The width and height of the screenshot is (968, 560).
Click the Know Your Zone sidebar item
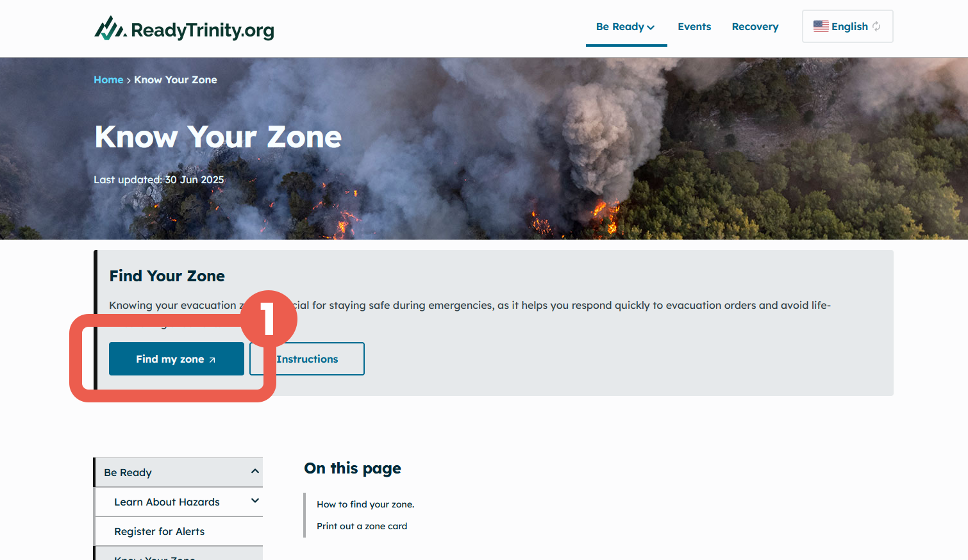154,557
